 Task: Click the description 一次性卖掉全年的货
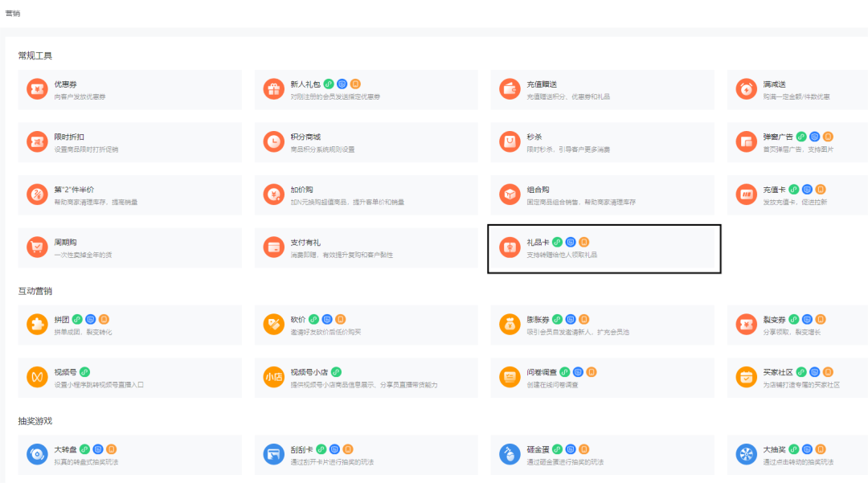pyautogui.click(x=83, y=255)
